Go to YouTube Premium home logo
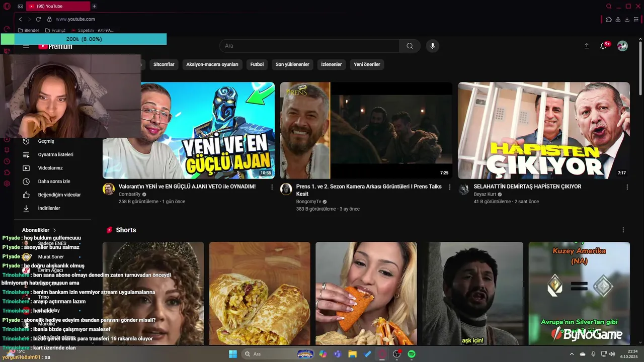Image resolution: width=644 pixels, height=362 pixels. pos(55,46)
